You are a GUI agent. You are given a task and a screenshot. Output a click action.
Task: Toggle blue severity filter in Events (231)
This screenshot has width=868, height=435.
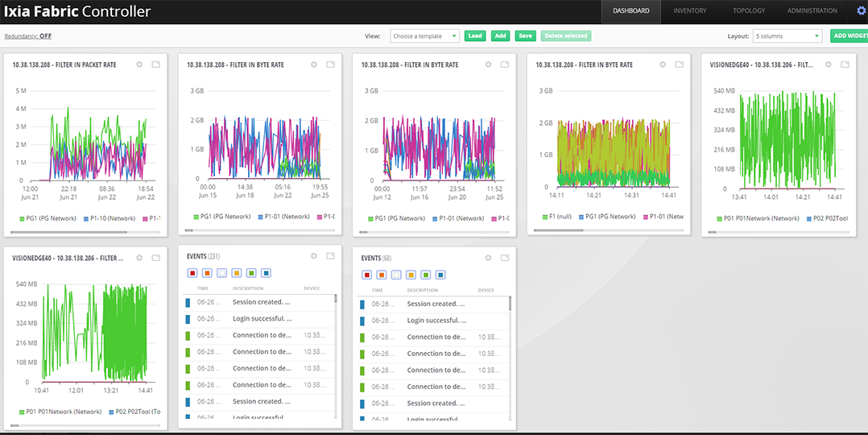click(267, 273)
